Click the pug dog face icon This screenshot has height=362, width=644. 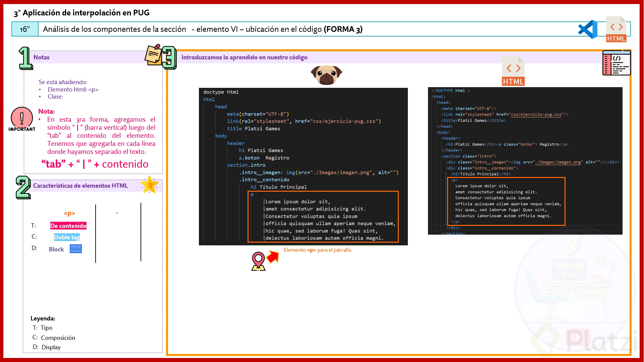coord(326,74)
